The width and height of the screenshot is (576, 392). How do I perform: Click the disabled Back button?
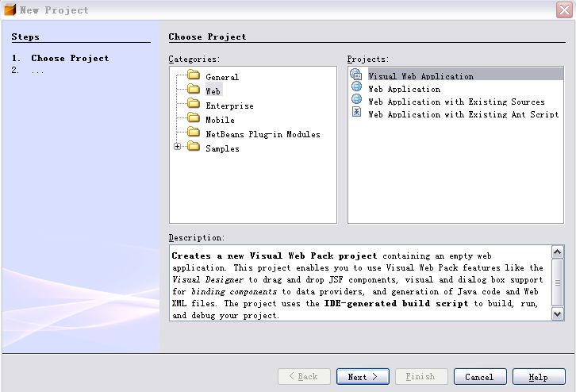(x=304, y=377)
